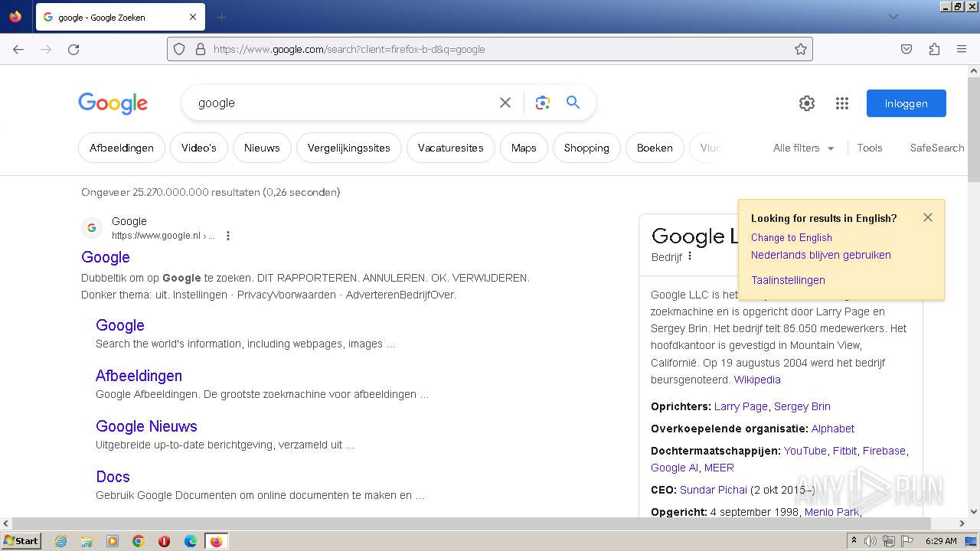Open the tracking protection shield icon
The image size is (980, 551).
click(x=179, y=49)
